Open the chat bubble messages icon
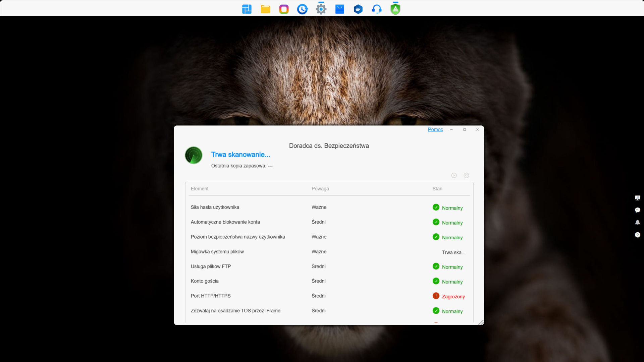The width and height of the screenshot is (644, 362). coord(638,210)
